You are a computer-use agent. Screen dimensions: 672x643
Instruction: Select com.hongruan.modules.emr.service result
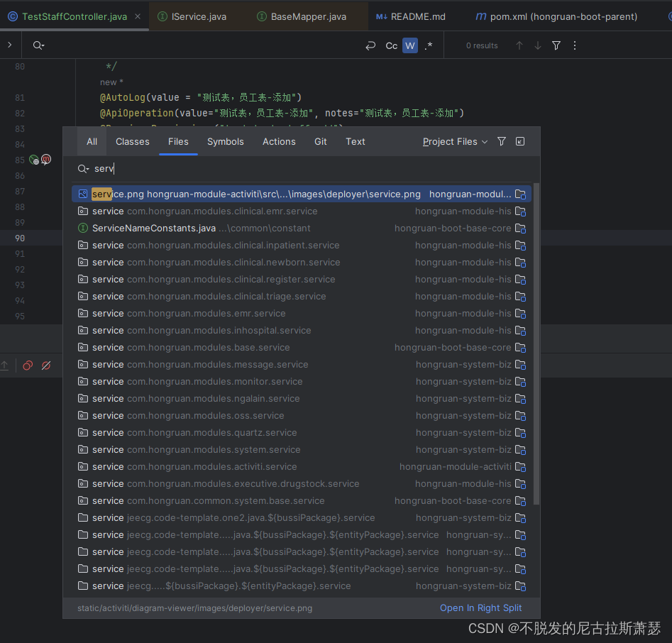click(302, 314)
